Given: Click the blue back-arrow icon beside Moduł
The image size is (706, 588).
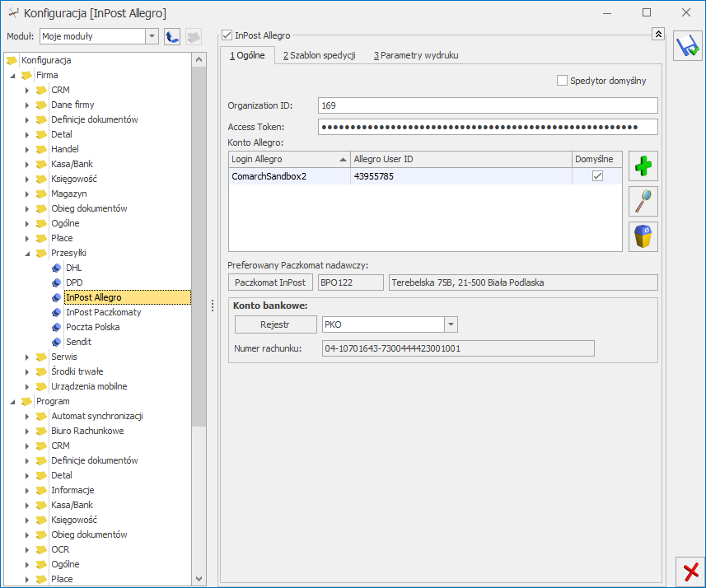Looking at the screenshot, I should 172,36.
